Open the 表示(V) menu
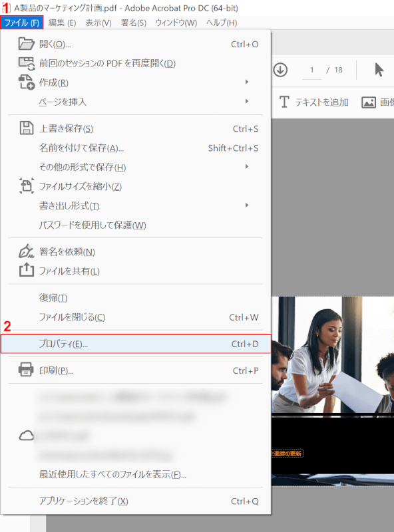The width and height of the screenshot is (394, 532). click(x=98, y=23)
